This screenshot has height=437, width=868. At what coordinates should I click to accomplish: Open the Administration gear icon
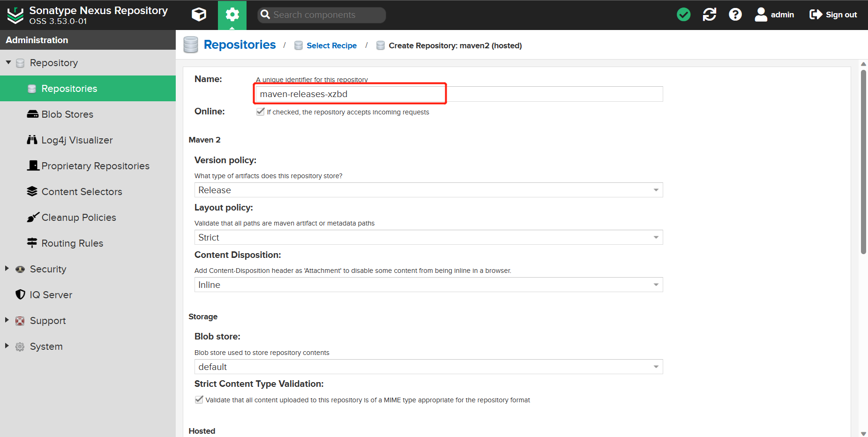click(232, 15)
